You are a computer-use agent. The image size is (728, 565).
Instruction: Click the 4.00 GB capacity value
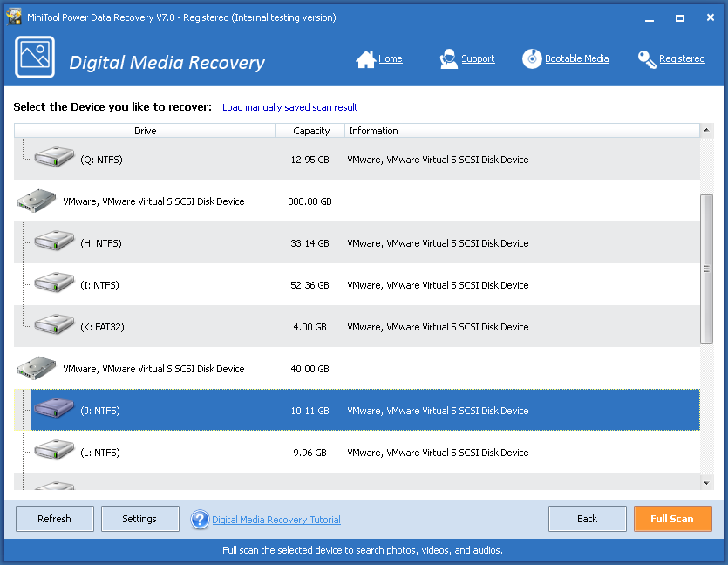click(x=310, y=327)
